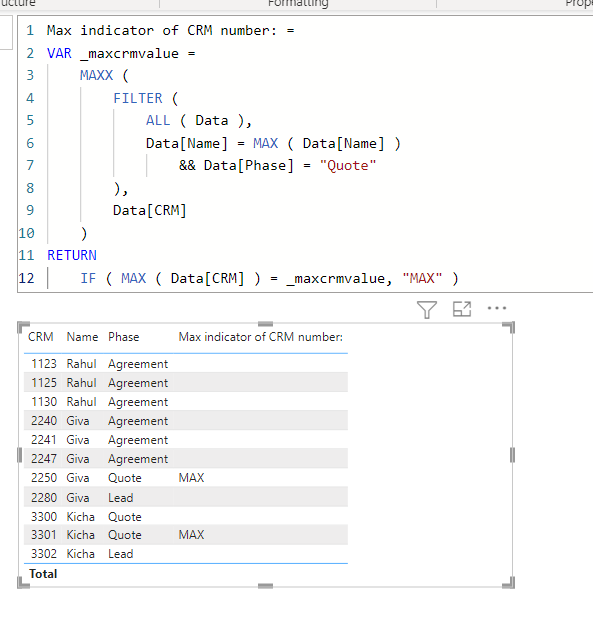Click Quote phase in row 3300
Viewport: 593px width, 638px height.
tap(125, 516)
